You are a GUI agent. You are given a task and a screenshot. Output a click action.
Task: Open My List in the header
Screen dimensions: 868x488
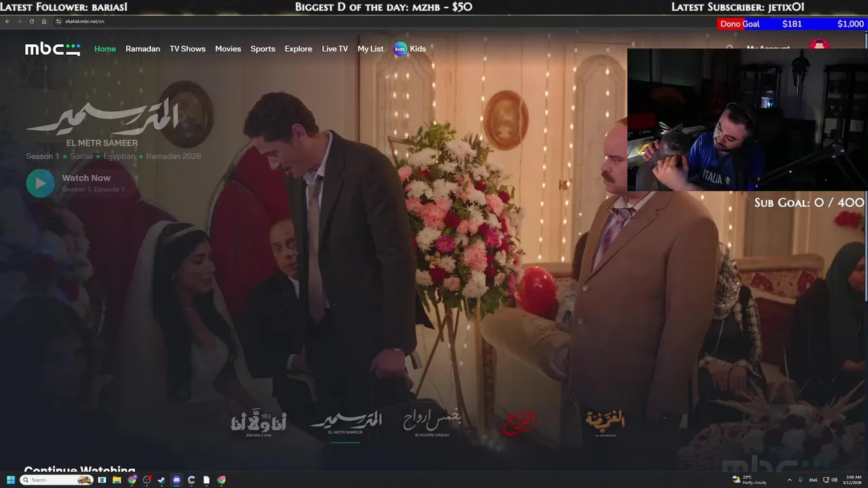click(370, 49)
